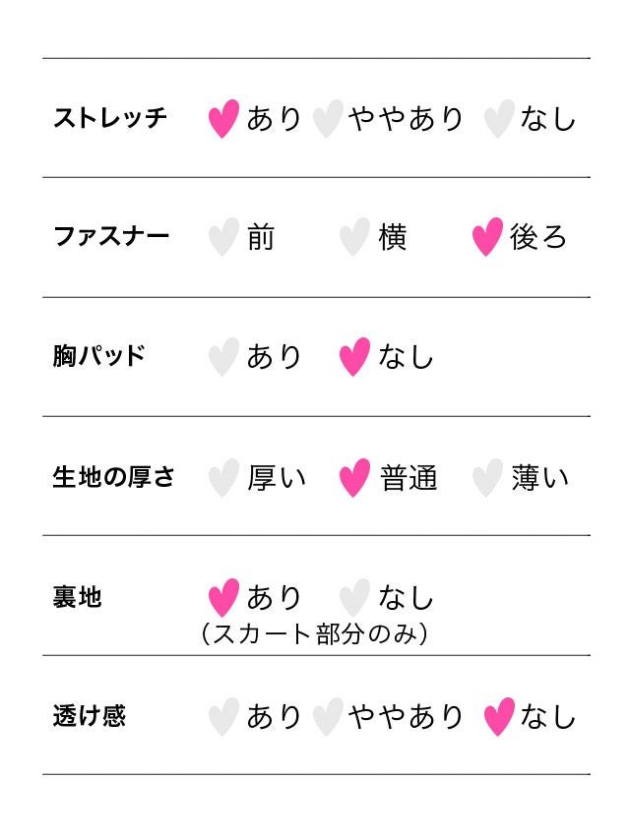630x840 pixels.
Task: Click the gray heart next to ストレッチ ややあり
Action: click(326, 119)
